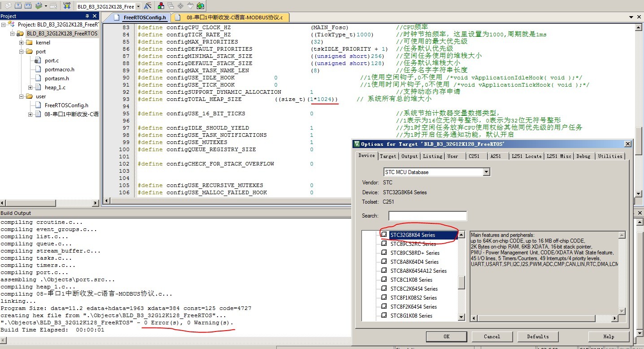Image resolution: width=644 pixels, height=349 pixels.
Task: Select the STC8F2K64S4 Series device
Action: pos(413,307)
